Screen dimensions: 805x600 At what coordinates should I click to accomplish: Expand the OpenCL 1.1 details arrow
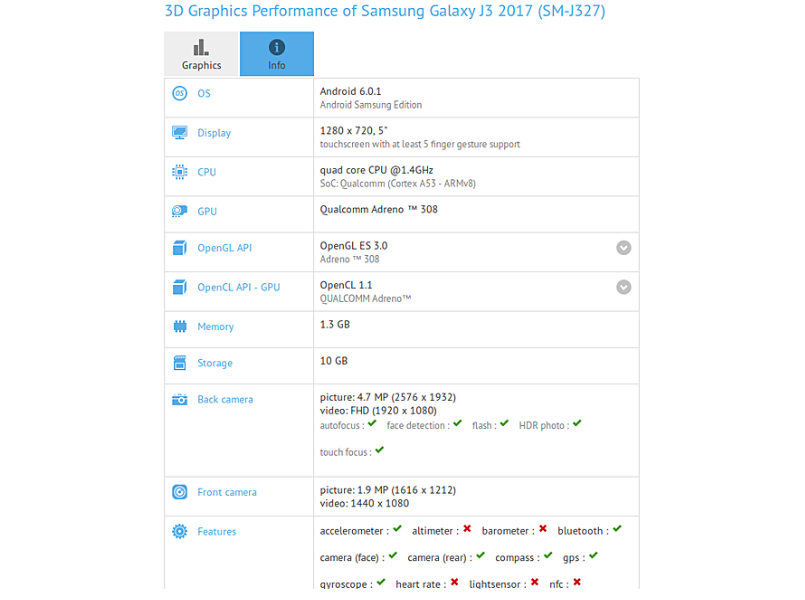624,287
